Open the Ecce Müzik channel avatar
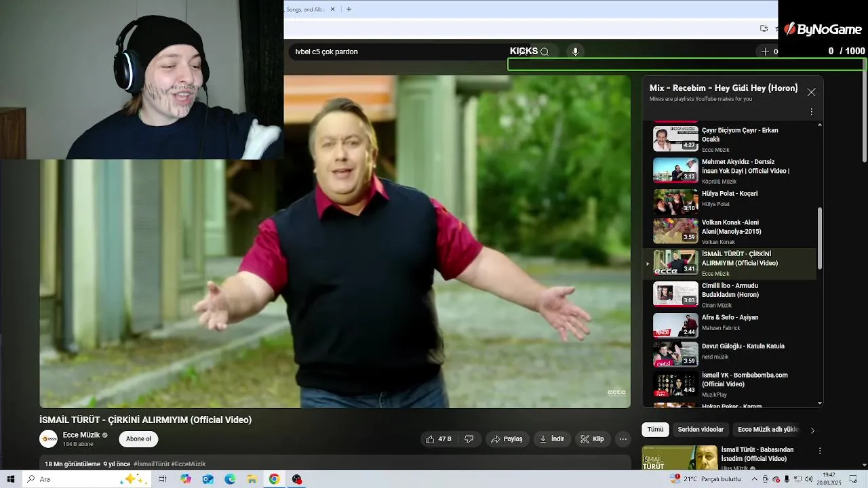The width and height of the screenshot is (868, 488). [x=48, y=439]
